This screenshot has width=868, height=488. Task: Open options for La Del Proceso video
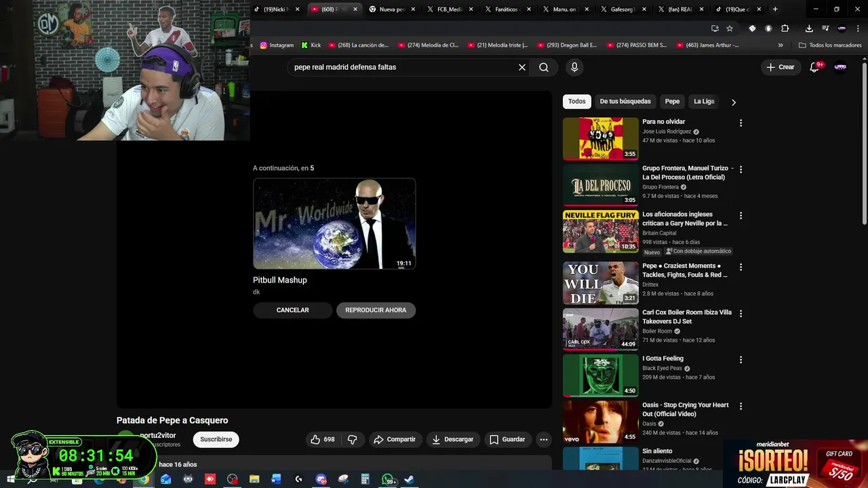pyautogui.click(x=741, y=169)
